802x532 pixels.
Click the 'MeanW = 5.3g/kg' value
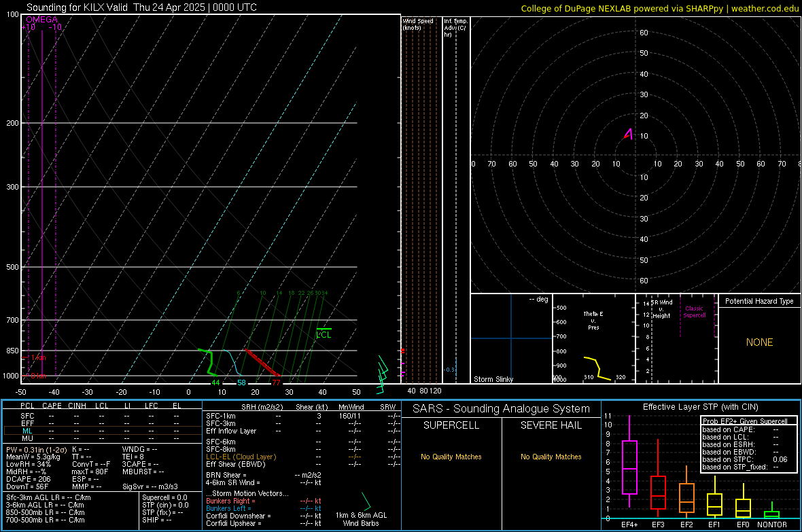click(33, 457)
